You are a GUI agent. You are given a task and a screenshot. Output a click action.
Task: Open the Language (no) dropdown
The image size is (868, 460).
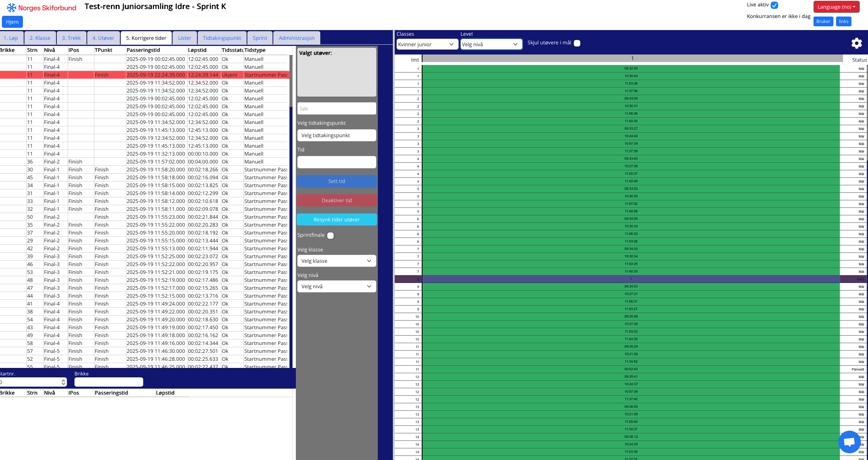[x=836, y=7]
